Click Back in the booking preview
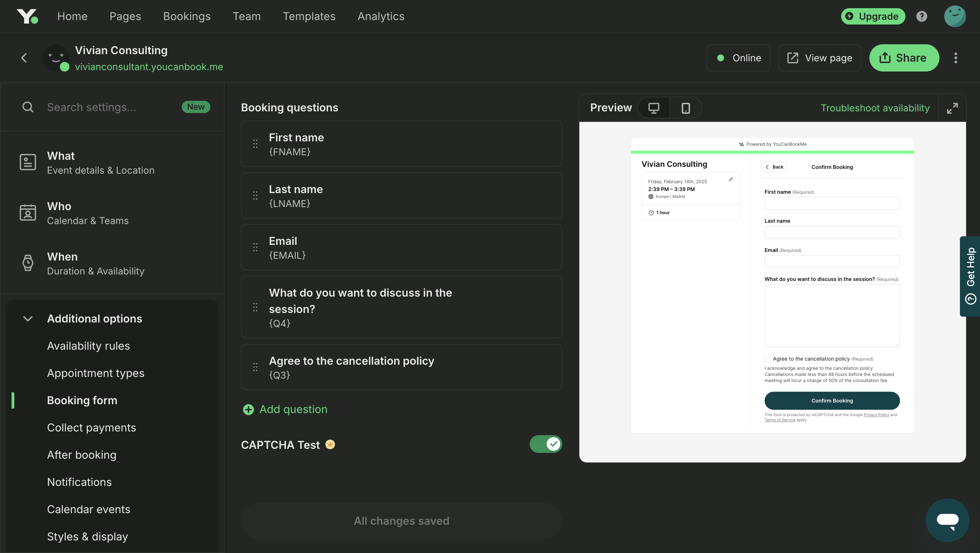Viewport: 980px width, 553px height. pos(774,167)
